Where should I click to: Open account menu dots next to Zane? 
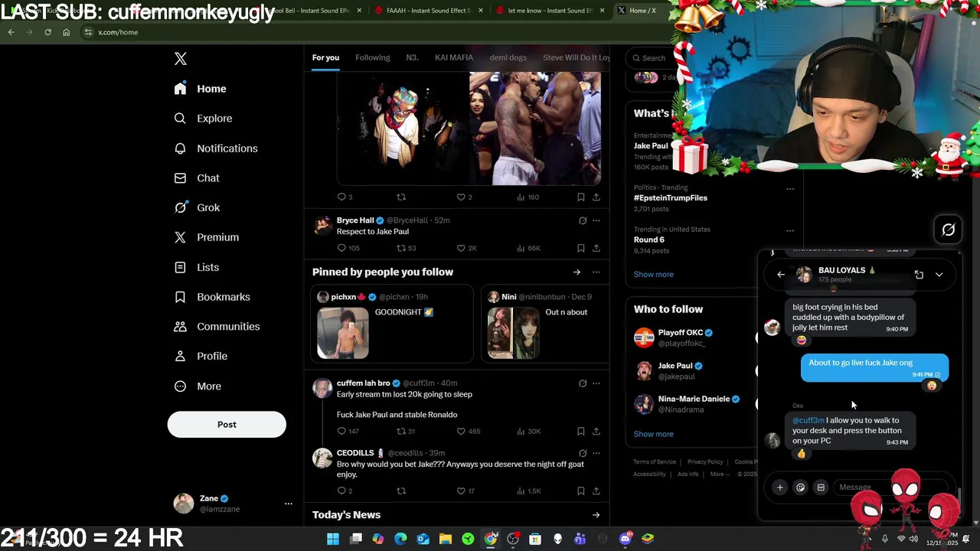289,504
